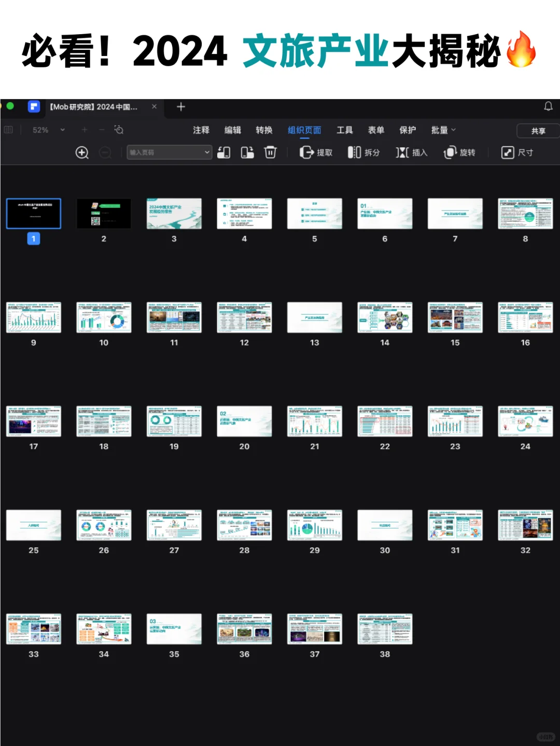Select page 24 thumbnail
Screen dimensions: 560x746
pos(525,421)
